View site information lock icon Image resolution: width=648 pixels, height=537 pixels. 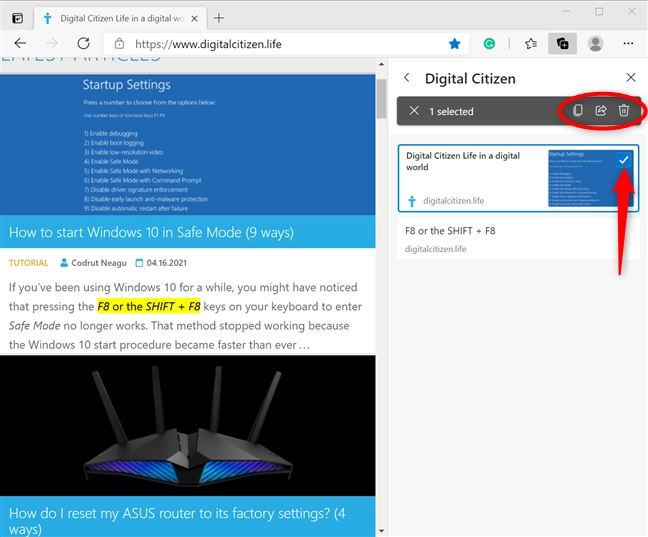tap(119, 43)
